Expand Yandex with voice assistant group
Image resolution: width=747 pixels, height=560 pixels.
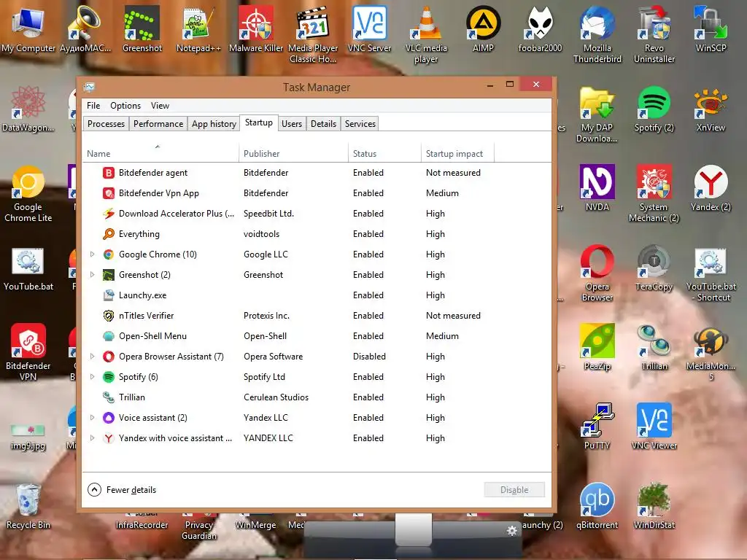93,438
